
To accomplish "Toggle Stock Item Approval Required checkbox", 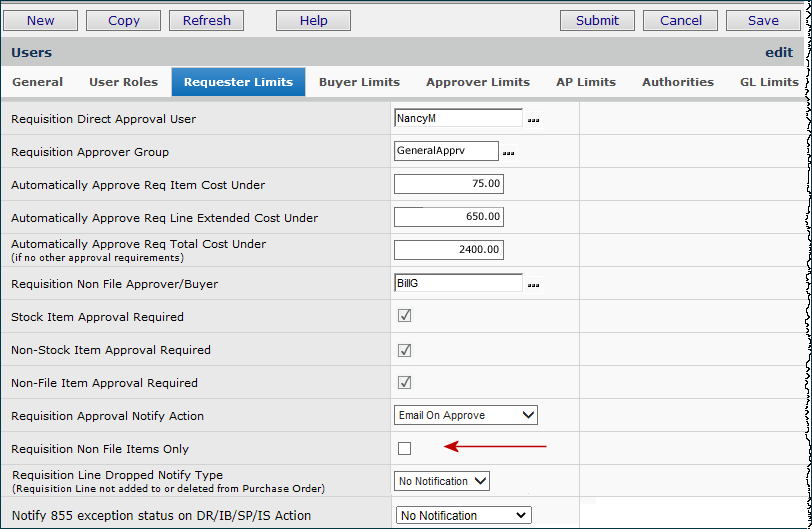I will pyautogui.click(x=404, y=316).
